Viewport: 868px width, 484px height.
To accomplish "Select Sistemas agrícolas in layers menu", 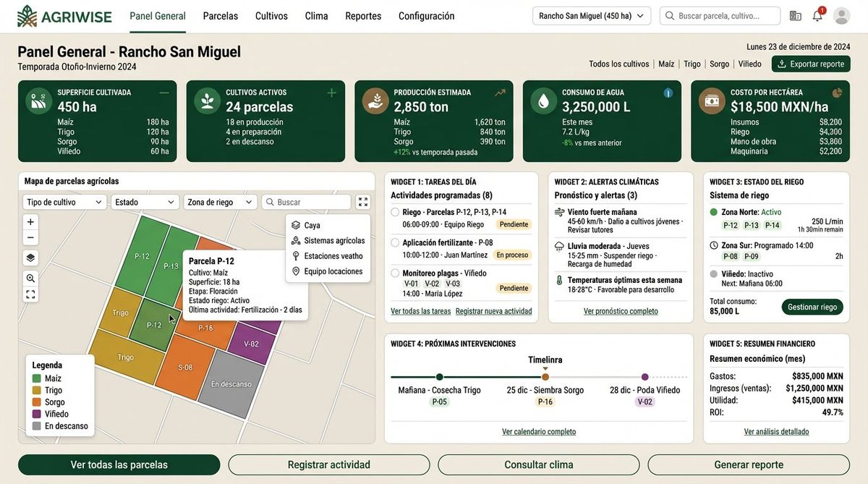I will [333, 241].
